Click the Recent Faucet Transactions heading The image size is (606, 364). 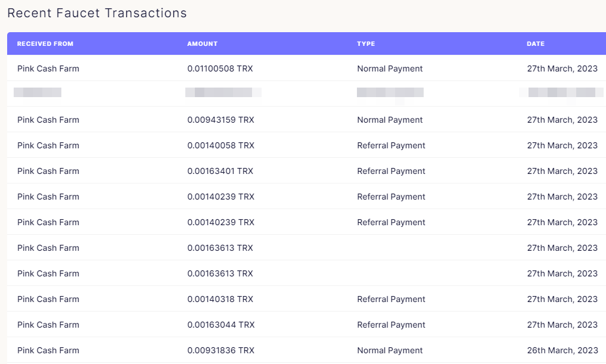coord(97,13)
